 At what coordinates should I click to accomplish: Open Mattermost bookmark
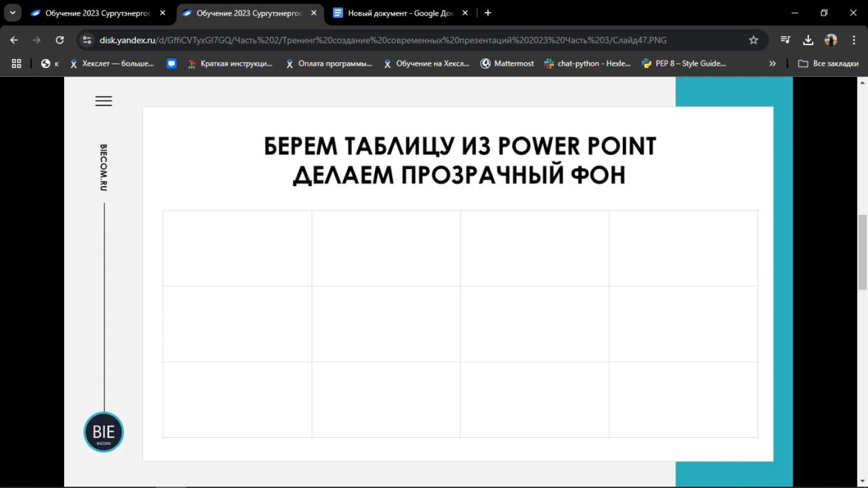click(507, 63)
